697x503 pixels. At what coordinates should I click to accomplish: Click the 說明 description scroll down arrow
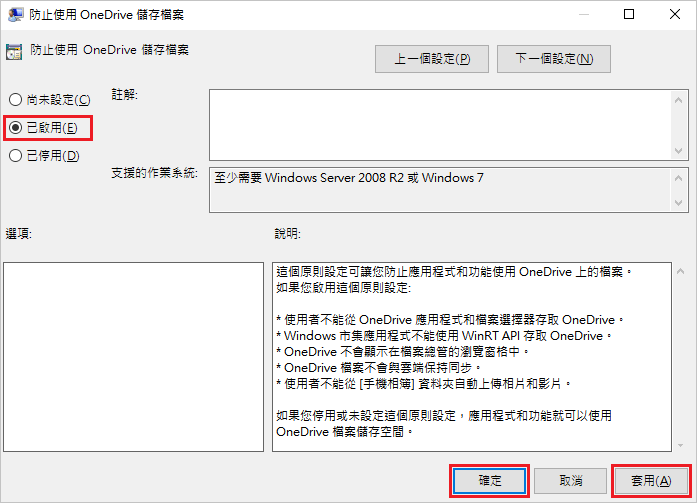[x=681, y=445]
